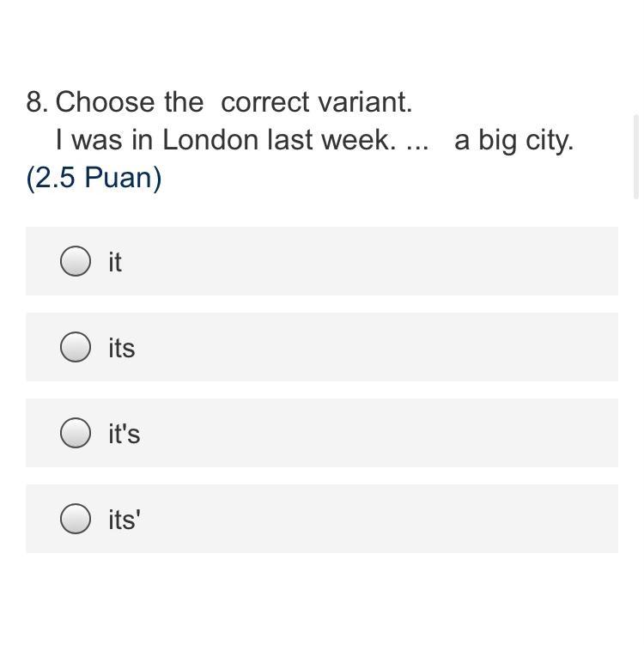This screenshot has height=645, width=644.
Task: Choose the "it's" radio button
Action: [x=76, y=433]
